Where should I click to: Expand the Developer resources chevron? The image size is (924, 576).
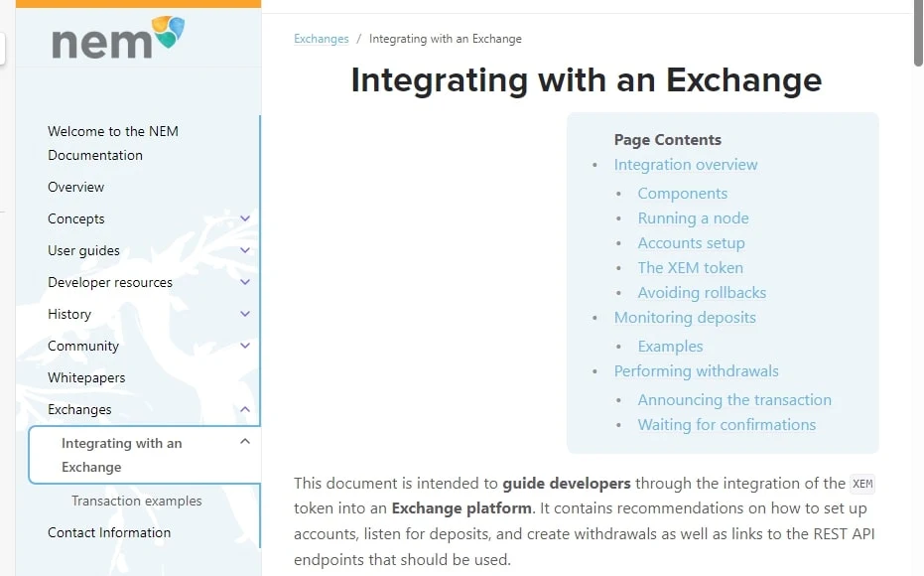[245, 282]
